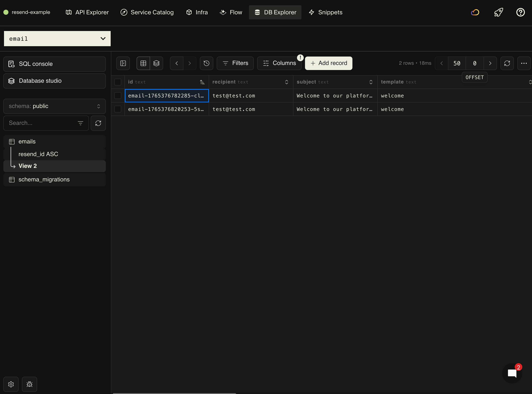Collapse the sidebar panel
The height and width of the screenshot is (394, 532).
123,63
